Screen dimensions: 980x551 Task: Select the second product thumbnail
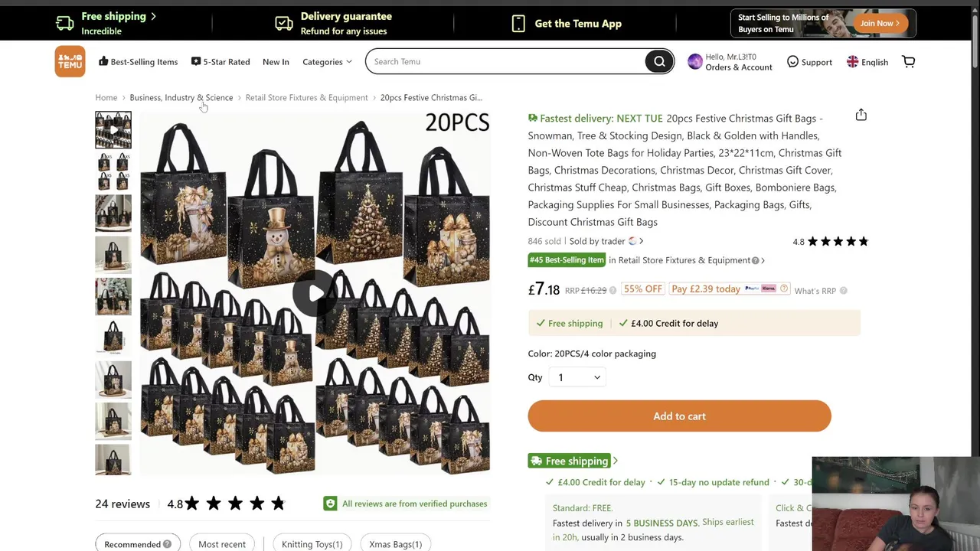pyautogui.click(x=113, y=171)
